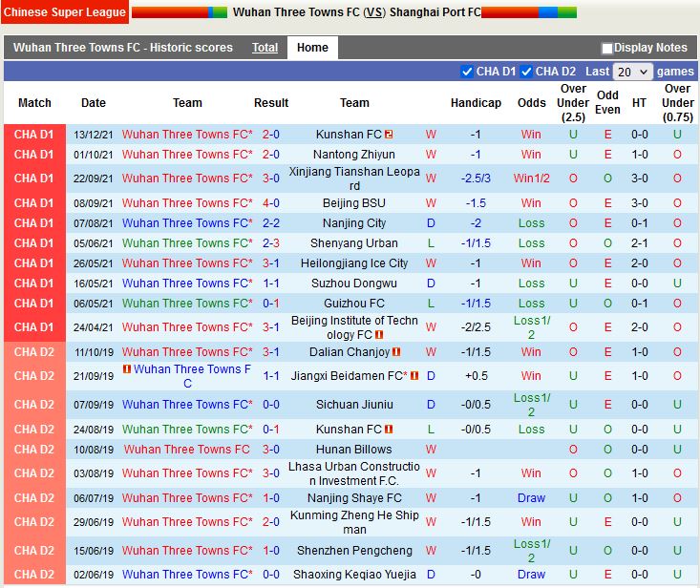The image size is (700, 588).
Task: Open the Chinese Super League label
Action: point(65,12)
